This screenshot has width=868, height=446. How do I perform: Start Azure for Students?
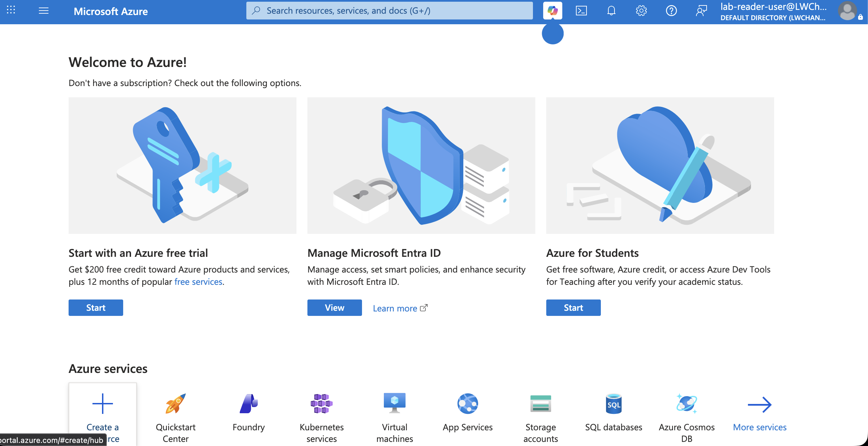pyautogui.click(x=574, y=308)
